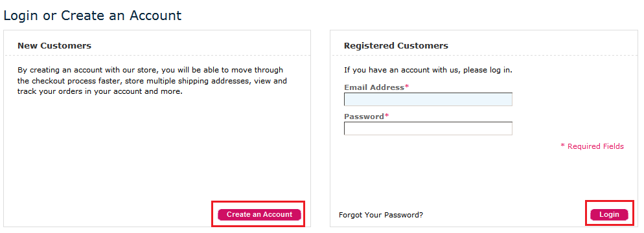Click red asterisk beside Password label
The image size is (644, 233).
(387, 116)
